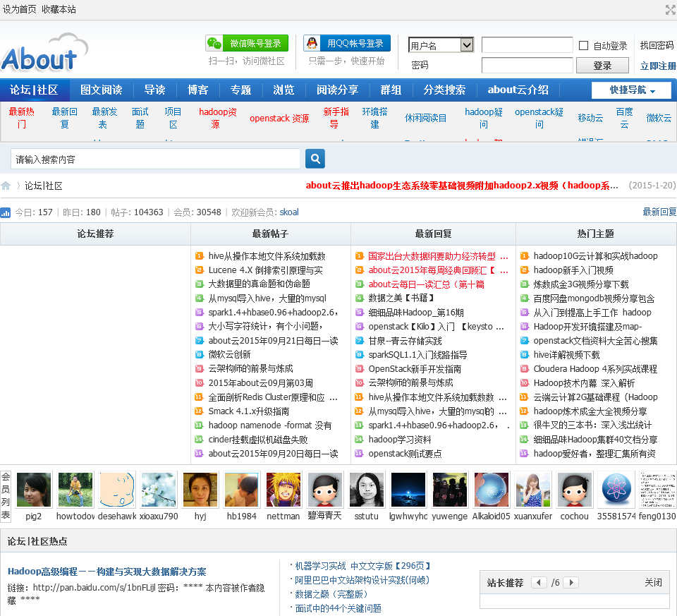Click previous arrow in 站长推荐 panel
The height and width of the screenshot is (616, 677).
(x=539, y=582)
